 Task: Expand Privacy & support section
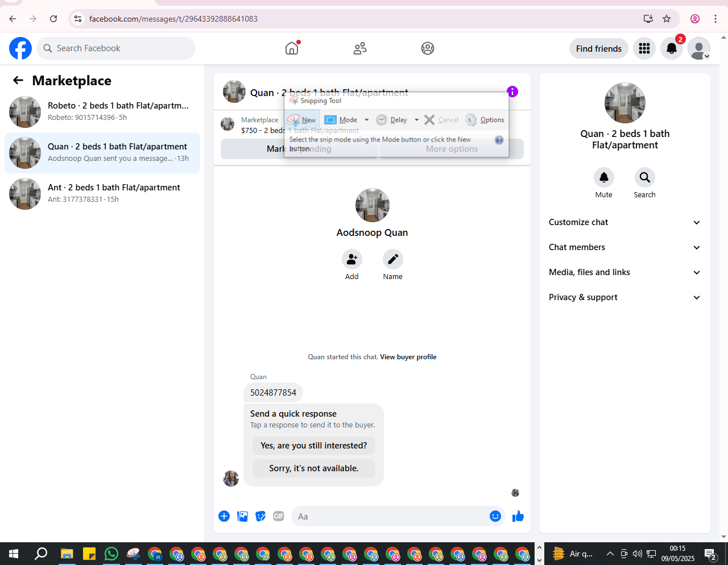pos(625,297)
